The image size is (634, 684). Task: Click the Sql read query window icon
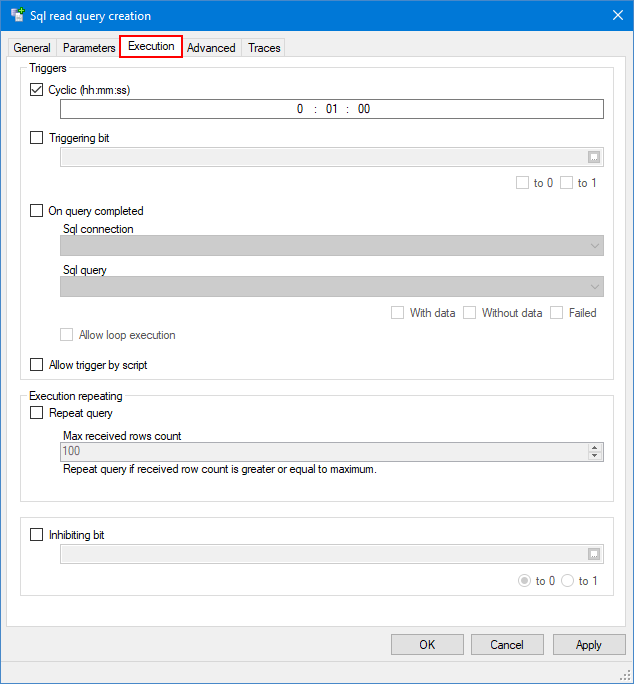click(17, 16)
